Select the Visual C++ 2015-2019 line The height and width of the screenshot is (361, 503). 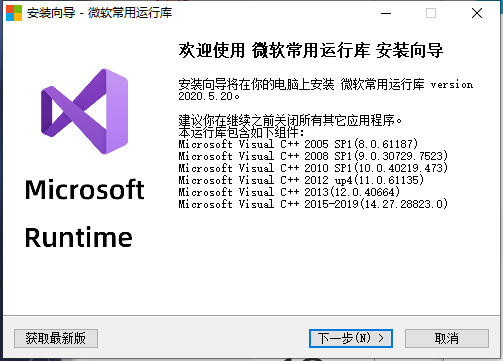click(313, 204)
